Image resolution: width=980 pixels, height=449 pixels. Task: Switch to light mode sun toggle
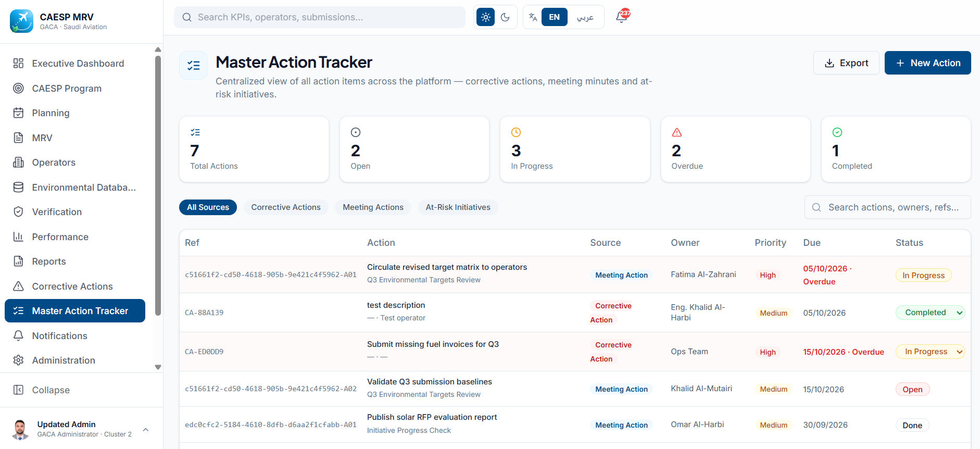click(485, 17)
